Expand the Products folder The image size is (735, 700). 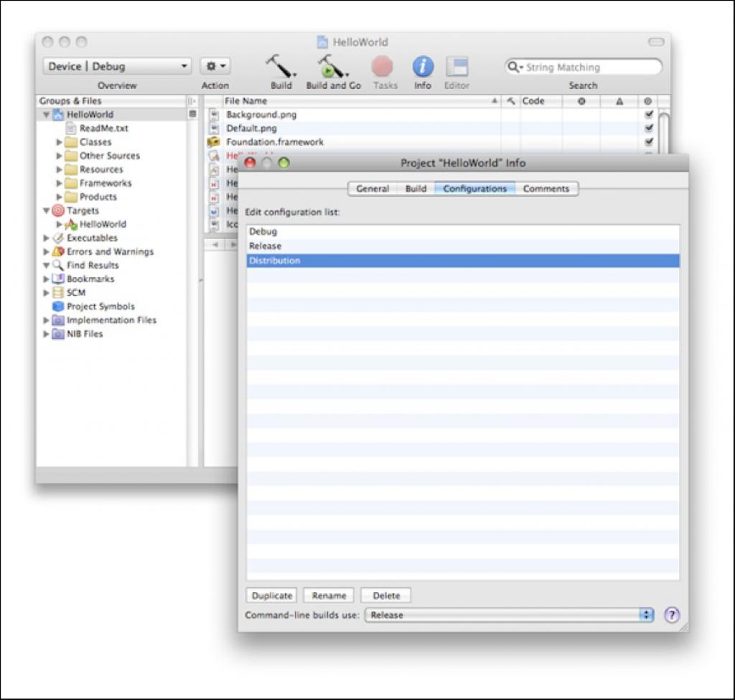59,197
